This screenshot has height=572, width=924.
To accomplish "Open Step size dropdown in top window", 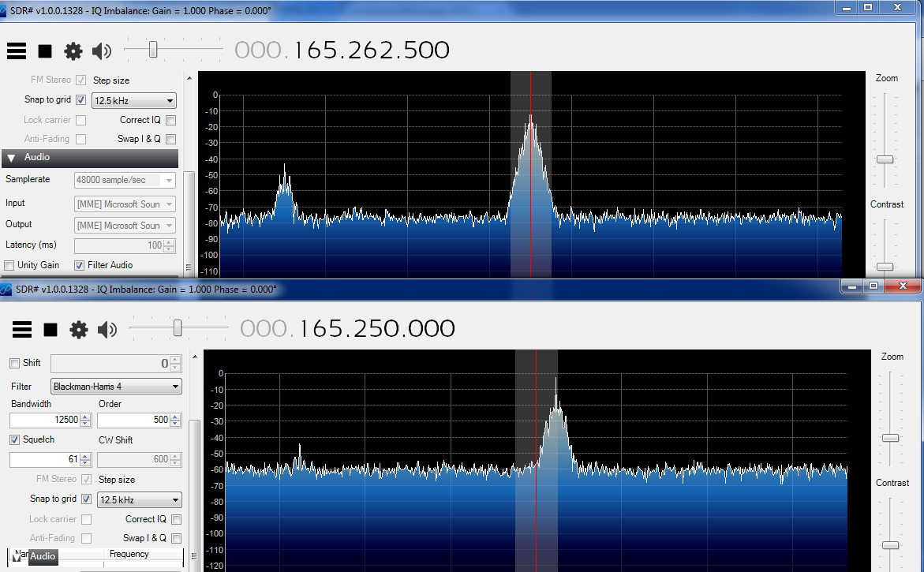I will (x=134, y=101).
